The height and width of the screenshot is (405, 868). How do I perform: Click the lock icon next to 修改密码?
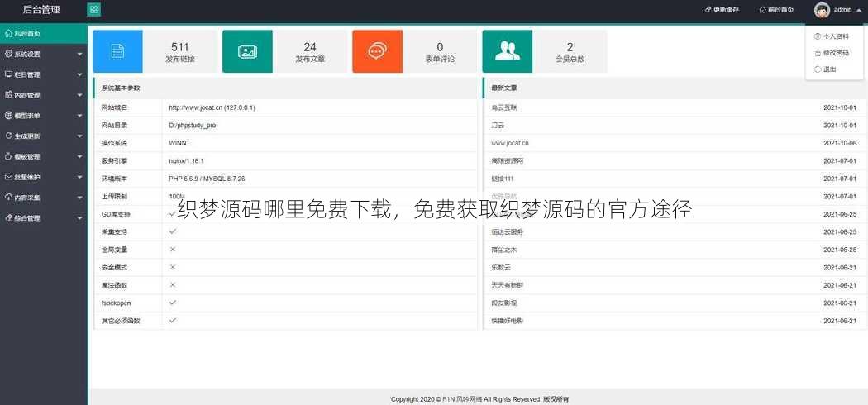click(x=818, y=53)
